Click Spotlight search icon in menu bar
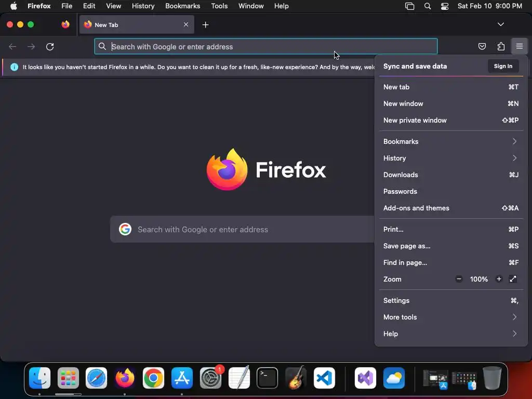This screenshot has width=532, height=399. pos(428,6)
